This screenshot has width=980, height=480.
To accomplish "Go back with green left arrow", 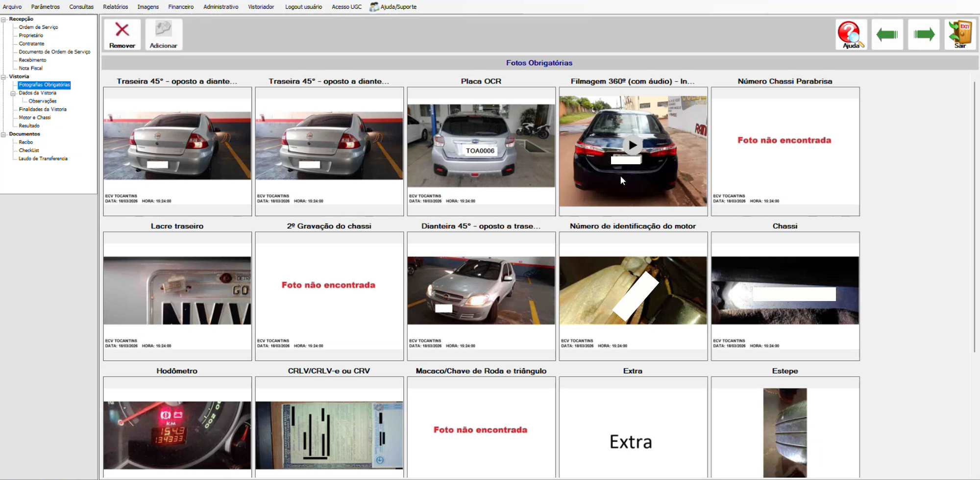I will tap(887, 34).
